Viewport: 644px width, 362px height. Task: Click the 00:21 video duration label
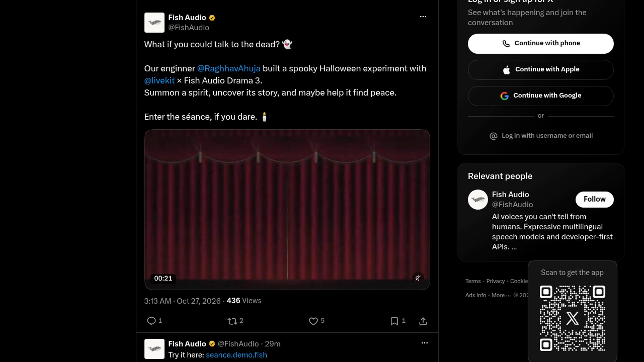(163, 278)
